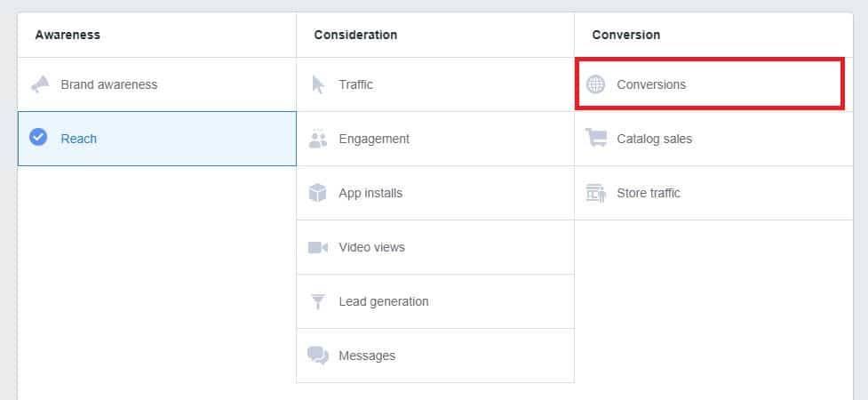
Task: Click the cursor arrow icon for Traffic
Action: coord(318,84)
